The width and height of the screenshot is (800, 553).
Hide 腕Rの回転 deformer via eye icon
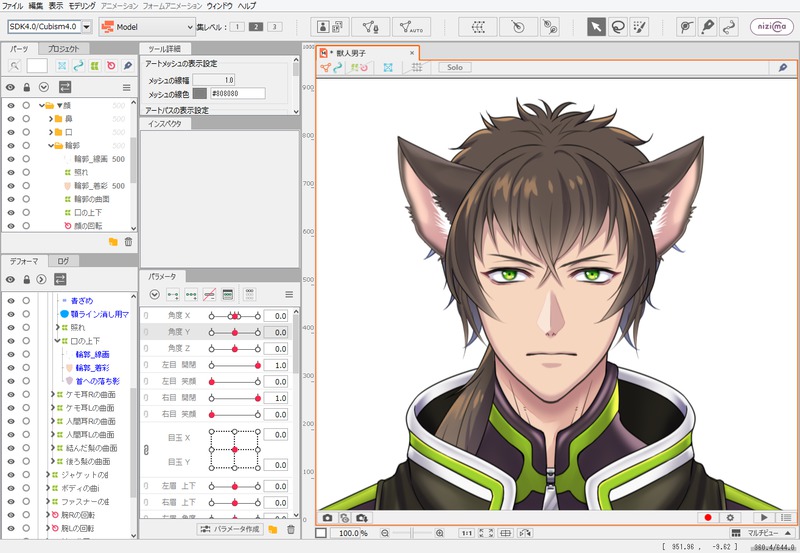[11, 515]
